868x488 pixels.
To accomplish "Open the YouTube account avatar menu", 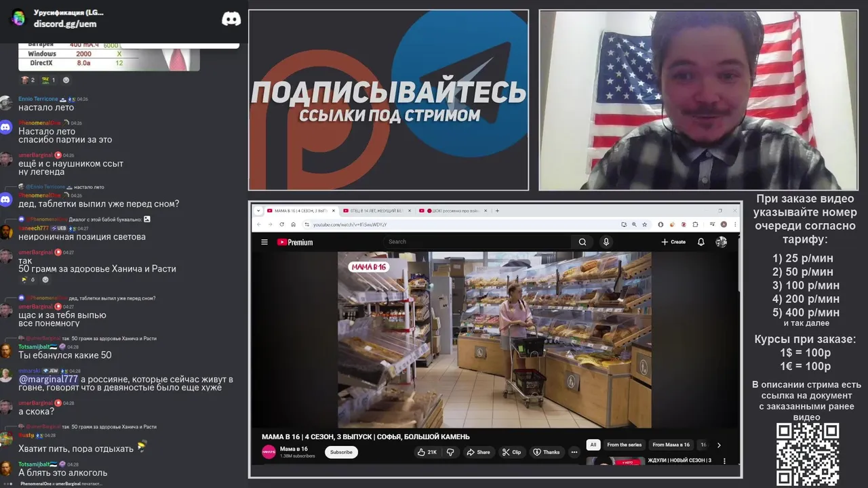I will (x=721, y=242).
